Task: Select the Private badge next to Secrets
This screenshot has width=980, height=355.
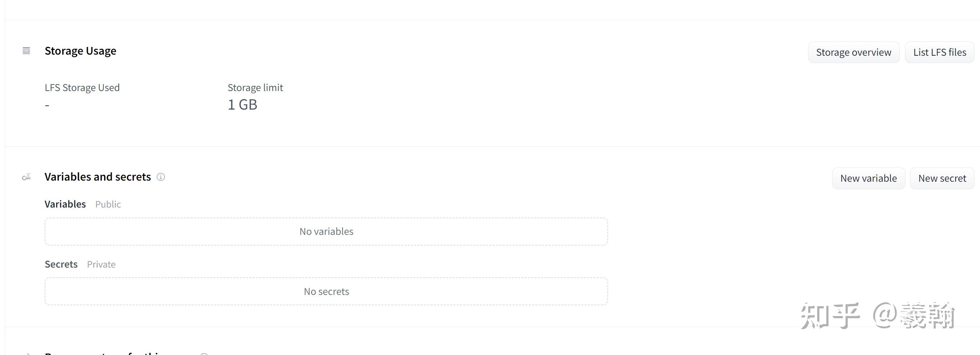Action: pyautogui.click(x=101, y=264)
